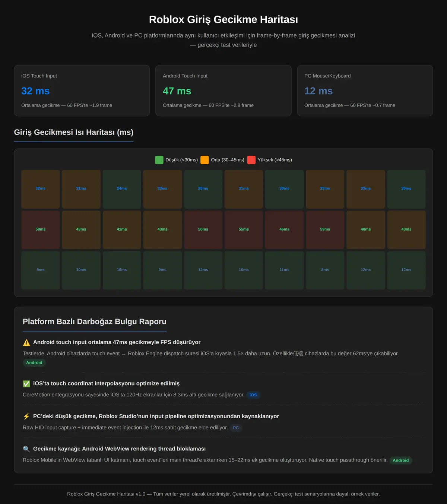Click the "Platform Bazlı Darboğaz Bulgu Raporu" heading
This screenshot has height=504, width=447.
(x=95, y=321)
